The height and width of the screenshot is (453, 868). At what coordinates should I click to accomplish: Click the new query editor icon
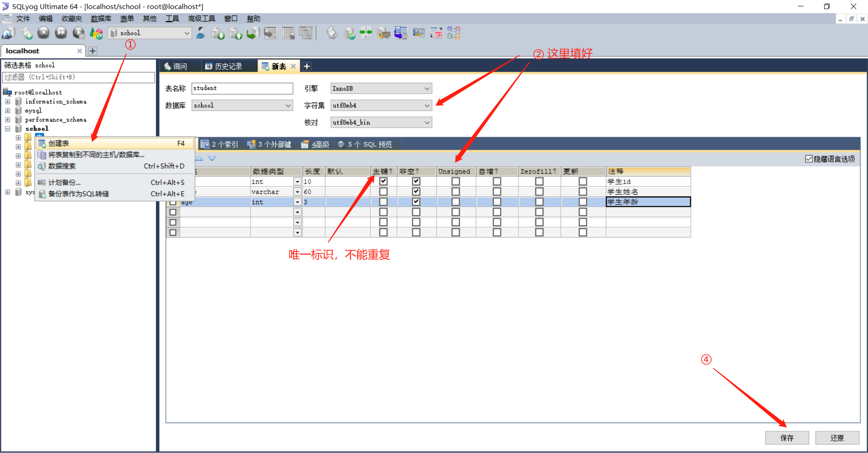tap(27, 33)
